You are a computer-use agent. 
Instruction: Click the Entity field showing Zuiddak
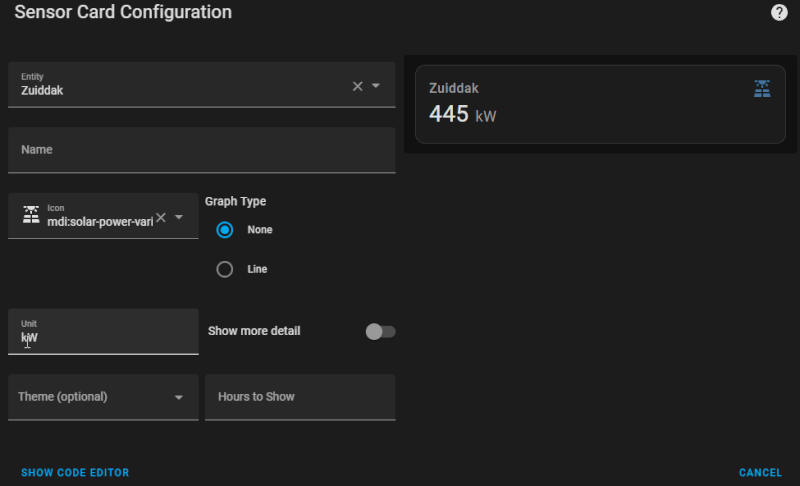coord(180,90)
